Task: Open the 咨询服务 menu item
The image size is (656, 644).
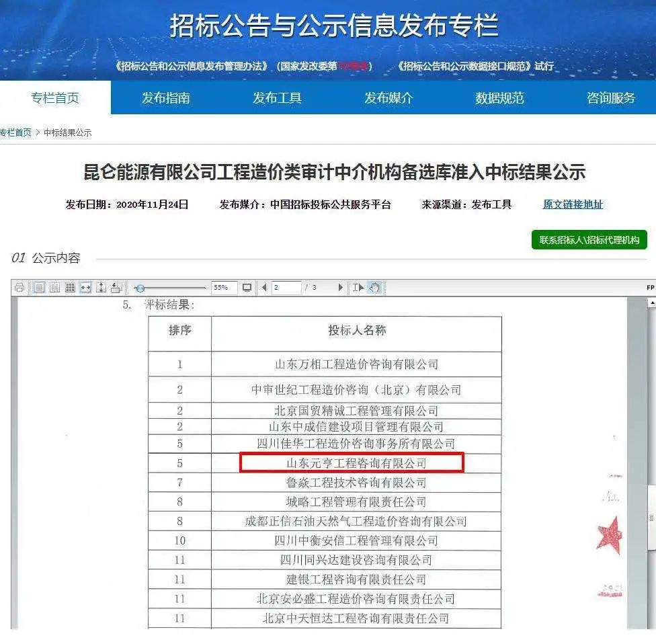Action: pyautogui.click(x=610, y=98)
